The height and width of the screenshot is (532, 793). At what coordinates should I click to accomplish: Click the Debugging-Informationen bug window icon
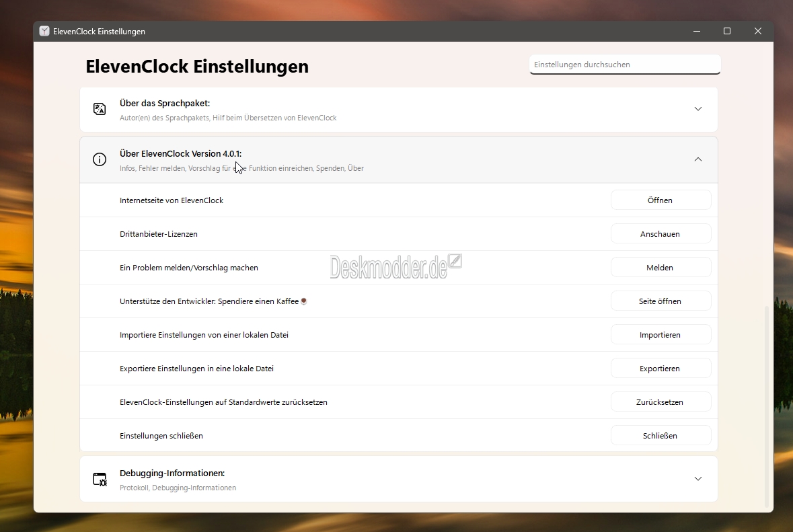click(x=100, y=479)
